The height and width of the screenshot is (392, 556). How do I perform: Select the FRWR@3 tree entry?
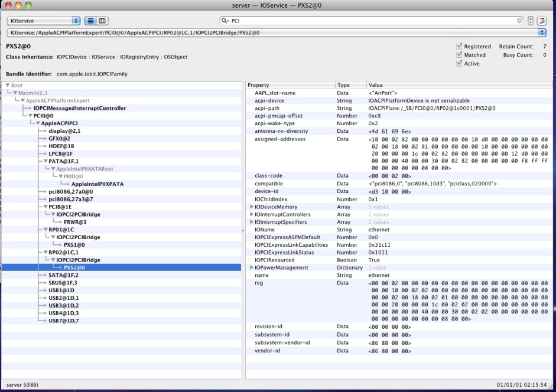click(x=75, y=222)
